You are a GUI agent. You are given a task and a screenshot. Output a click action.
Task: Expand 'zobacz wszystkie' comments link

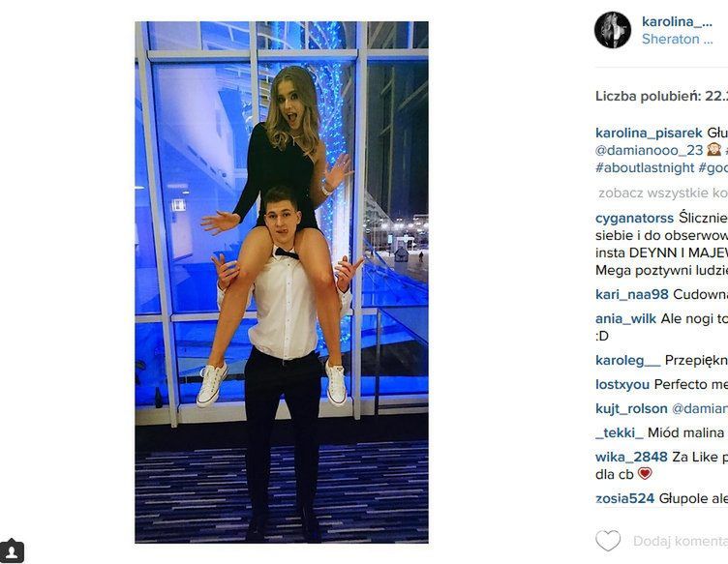663,193
